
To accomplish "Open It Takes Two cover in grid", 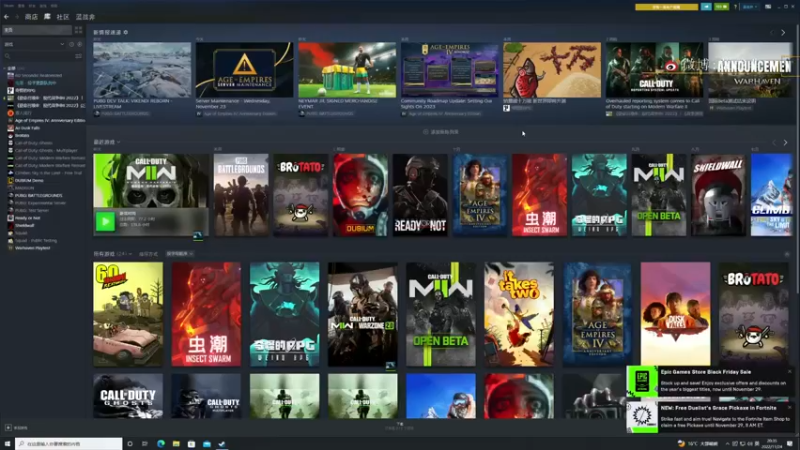I will click(519, 314).
